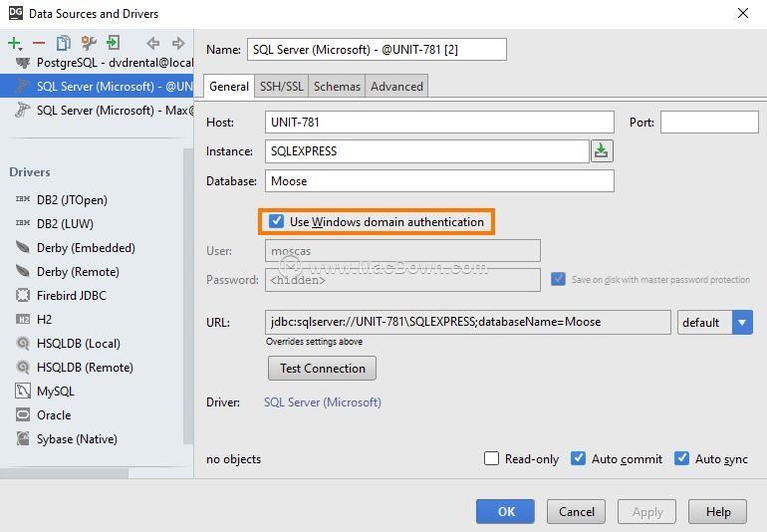Select SQL Server (Microsoft) - @UN data source

pos(97,86)
